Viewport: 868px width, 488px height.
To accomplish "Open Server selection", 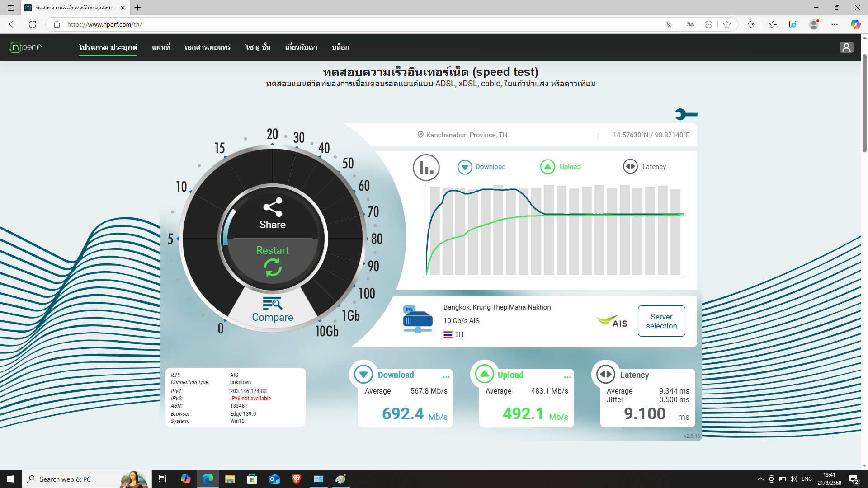I will point(661,321).
